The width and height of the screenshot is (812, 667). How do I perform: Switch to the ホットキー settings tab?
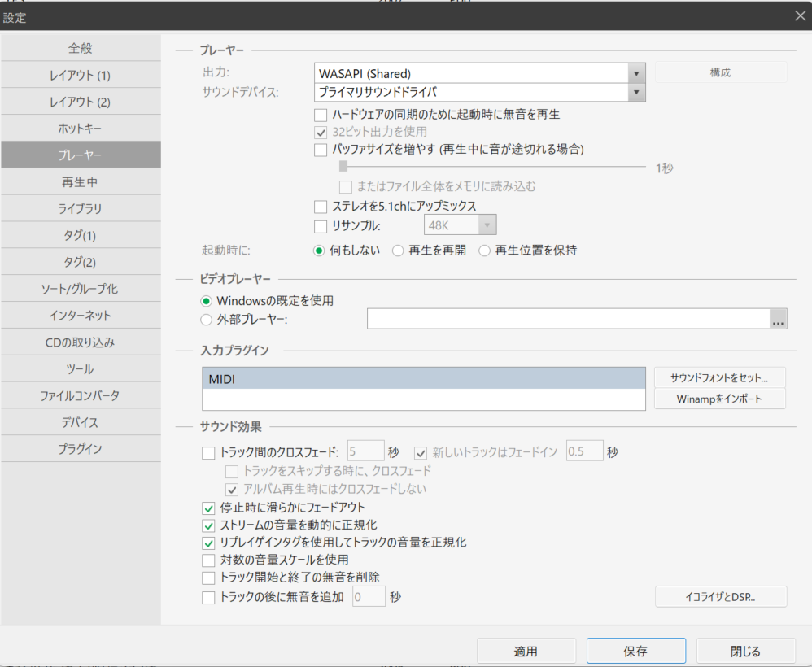tap(81, 129)
